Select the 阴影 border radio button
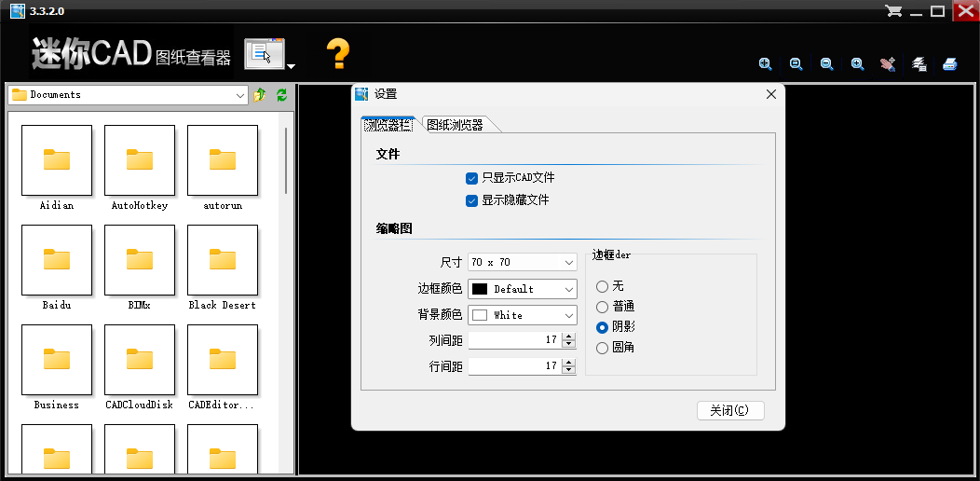The image size is (980, 481). (602, 327)
